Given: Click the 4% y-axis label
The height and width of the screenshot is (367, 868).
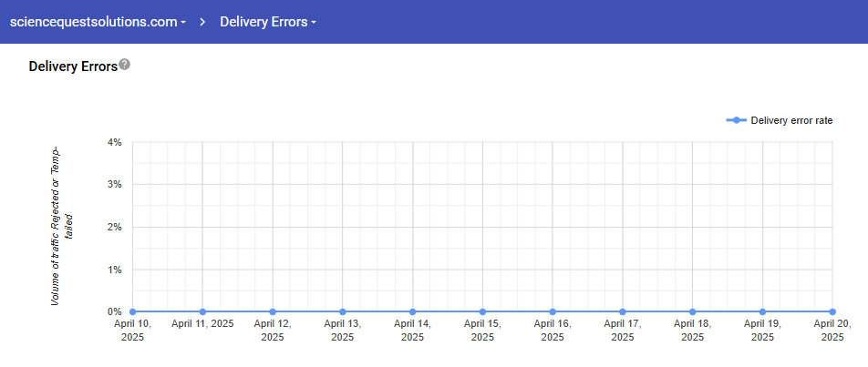Looking at the screenshot, I should click(x=114, y=142).
